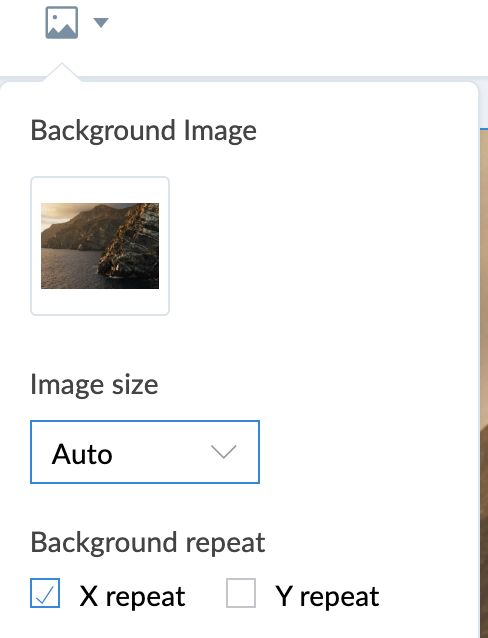488x638 pixels.
Task: Click the sea area of preview thumbnail
Action: click(x=67, y=269)
